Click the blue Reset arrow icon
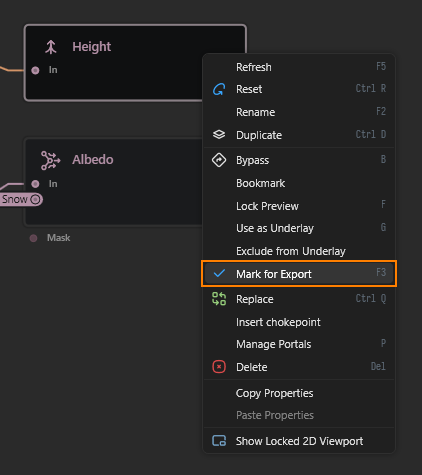The height and width of the screenshot is (475, 422). pos(219,89)
